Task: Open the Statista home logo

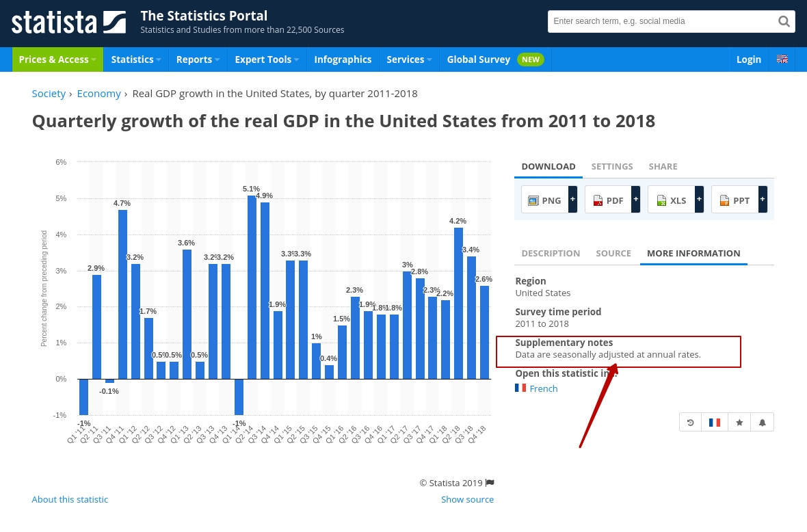Action: (68, 22)
